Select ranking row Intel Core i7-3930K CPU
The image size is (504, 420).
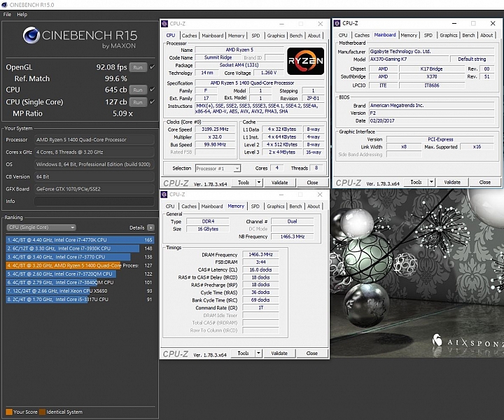(80, 248)
